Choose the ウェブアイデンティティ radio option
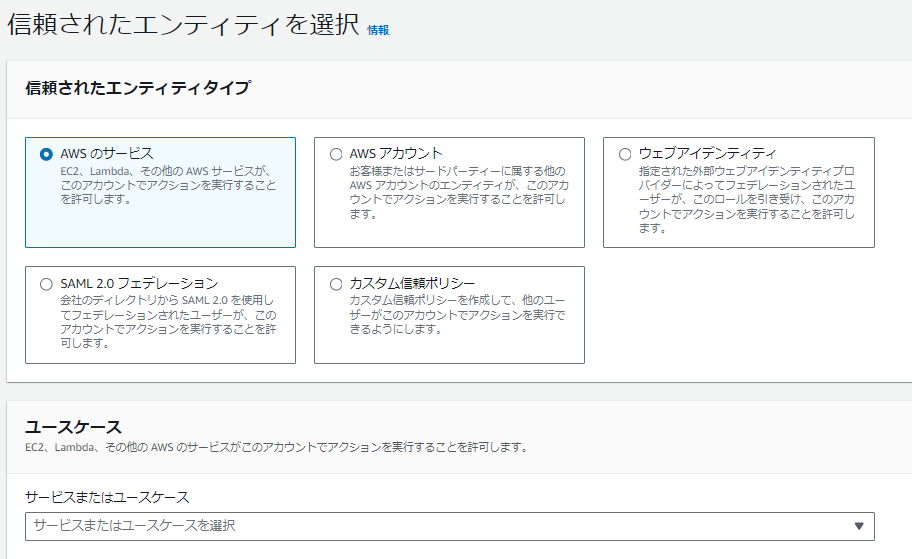Screen dimensions: 912x559 tap(625, 154)
